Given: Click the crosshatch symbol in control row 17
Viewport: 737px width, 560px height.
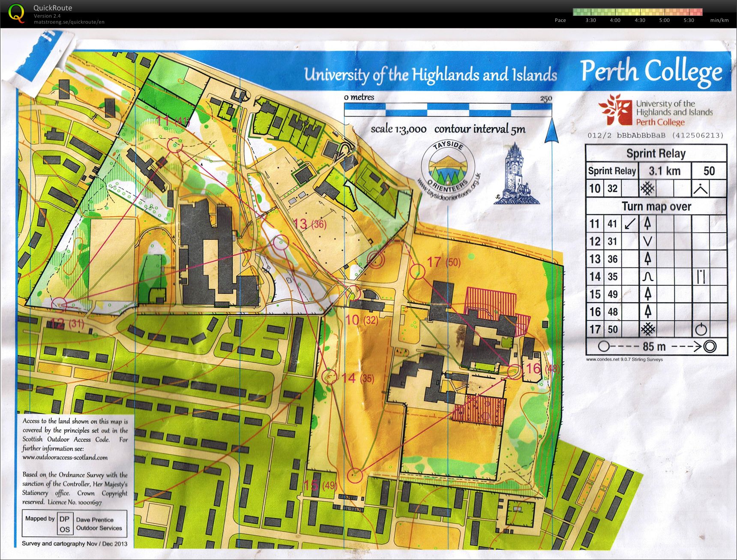Looking at the screenshot, I should coord(647,329).
